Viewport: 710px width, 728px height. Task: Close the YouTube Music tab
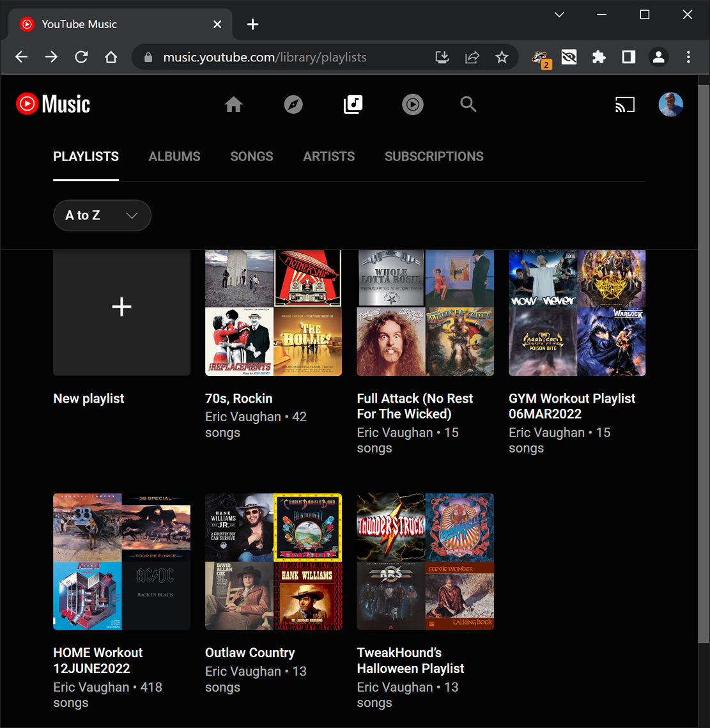pos(217,24)
